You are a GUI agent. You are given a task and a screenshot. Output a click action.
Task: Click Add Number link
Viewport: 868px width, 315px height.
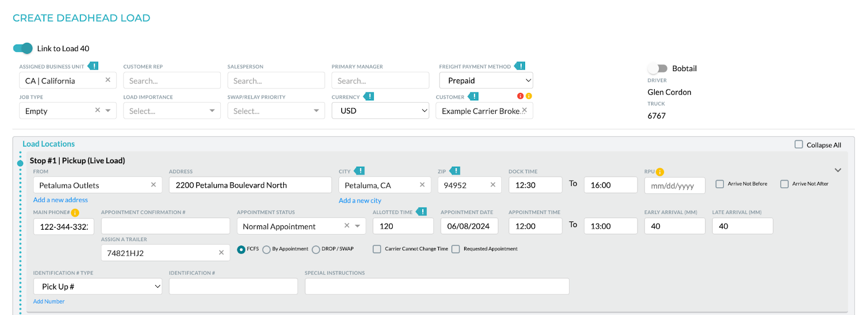click(x=49, y=301)
